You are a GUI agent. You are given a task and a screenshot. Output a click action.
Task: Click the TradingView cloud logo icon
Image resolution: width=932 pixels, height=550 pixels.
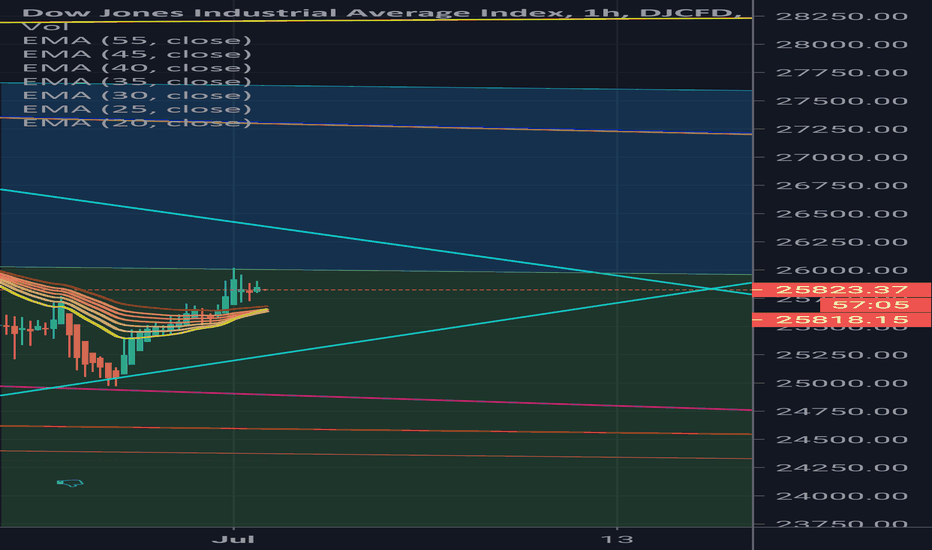(x=70, y=483)
